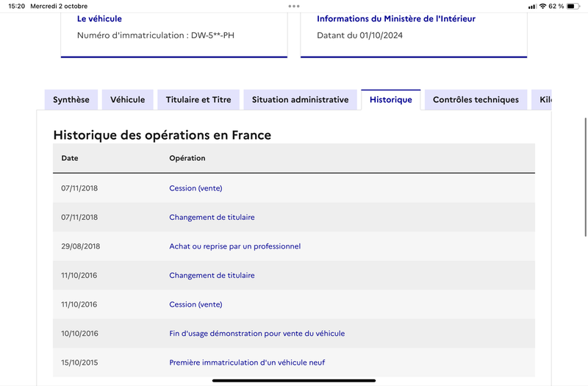Open the 07/11/2018 Cession (vente) entry

(x=196, y=188)
